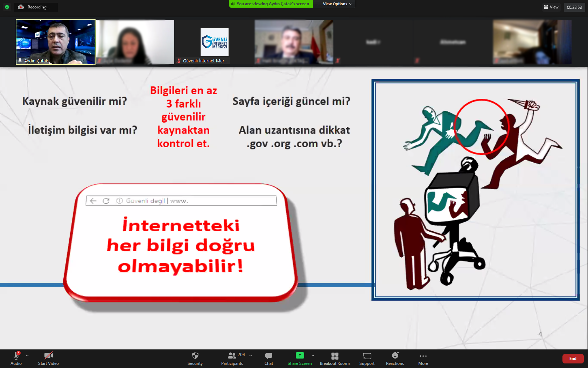Expand the Participants options caret
The width and height of the screenshot is (588, 368).
(251, 355)
